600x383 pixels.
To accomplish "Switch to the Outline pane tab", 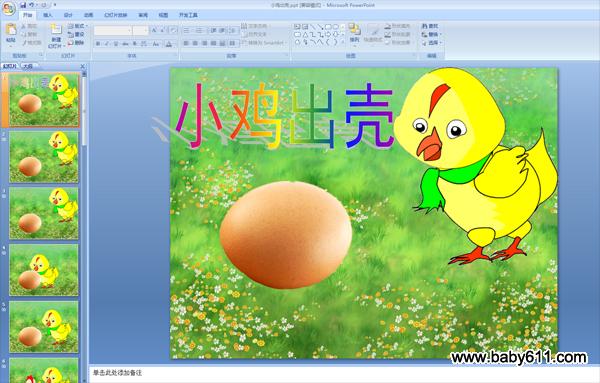I will [28, 66].
